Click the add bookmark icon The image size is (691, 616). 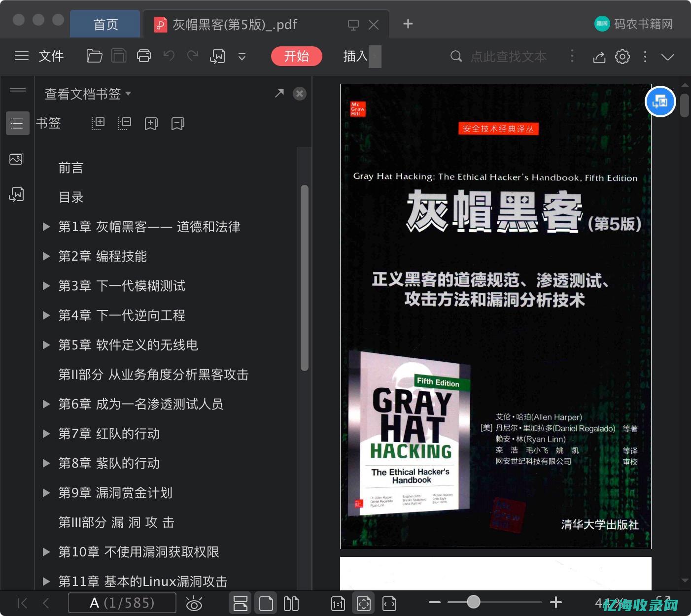[151, 123]
